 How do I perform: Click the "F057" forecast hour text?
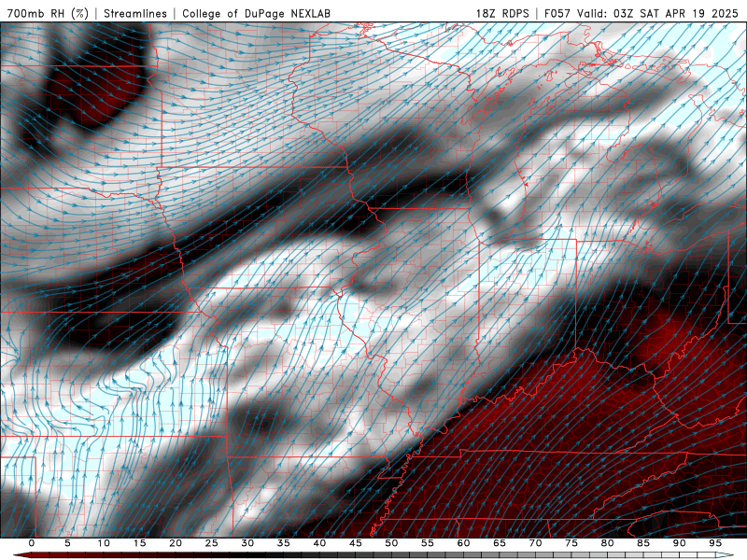click(x=557, y=13)
